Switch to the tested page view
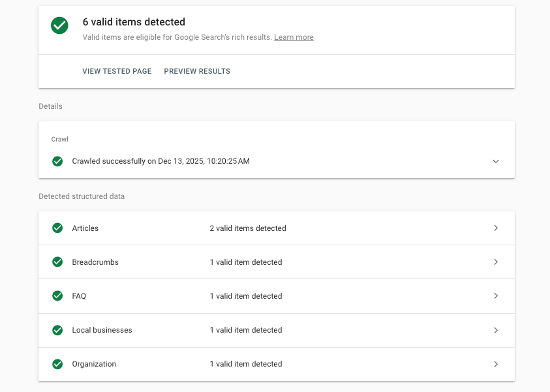 (x=117, y=71)
